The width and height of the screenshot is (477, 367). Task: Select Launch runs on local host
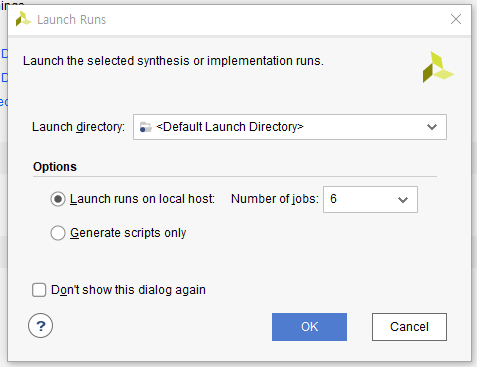coord(58,199)
